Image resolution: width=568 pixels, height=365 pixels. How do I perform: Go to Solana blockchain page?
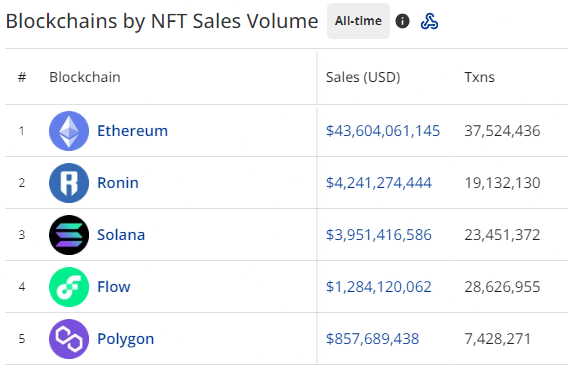[x=121, y=235]
